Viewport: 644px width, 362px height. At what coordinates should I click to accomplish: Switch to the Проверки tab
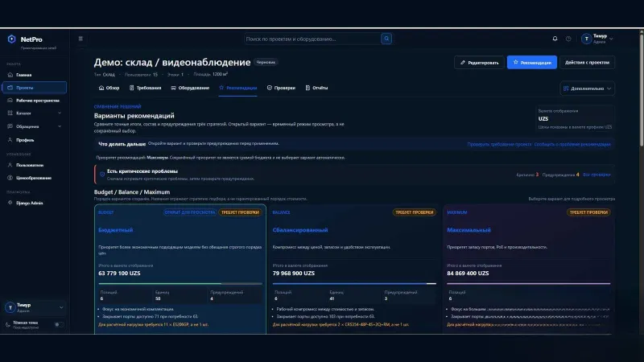coord(281,88)
